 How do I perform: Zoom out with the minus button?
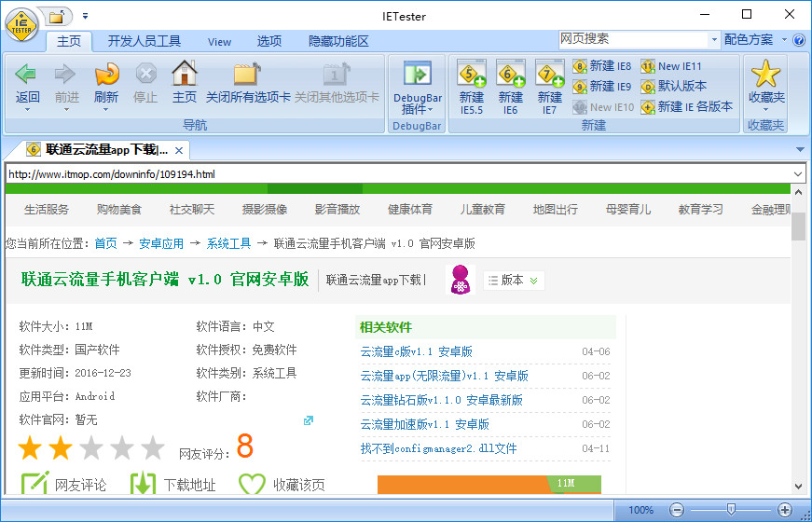(x=676, y=510)
